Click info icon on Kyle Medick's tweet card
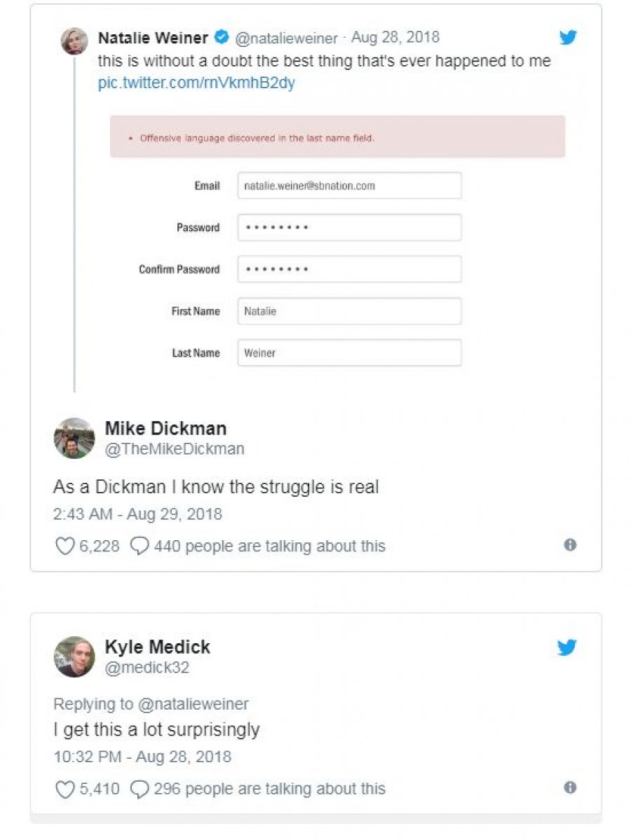The width and height of the screenshot is (631, 840). tap(570, 787)
